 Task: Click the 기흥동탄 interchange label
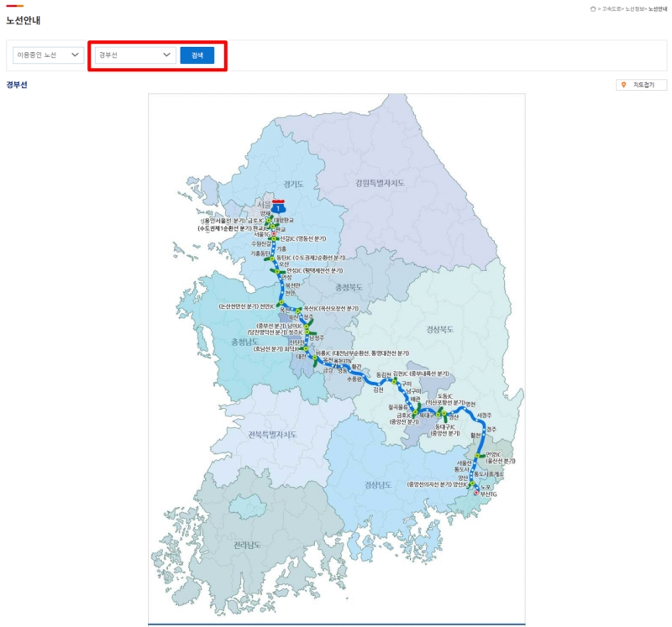coord(260,253)
